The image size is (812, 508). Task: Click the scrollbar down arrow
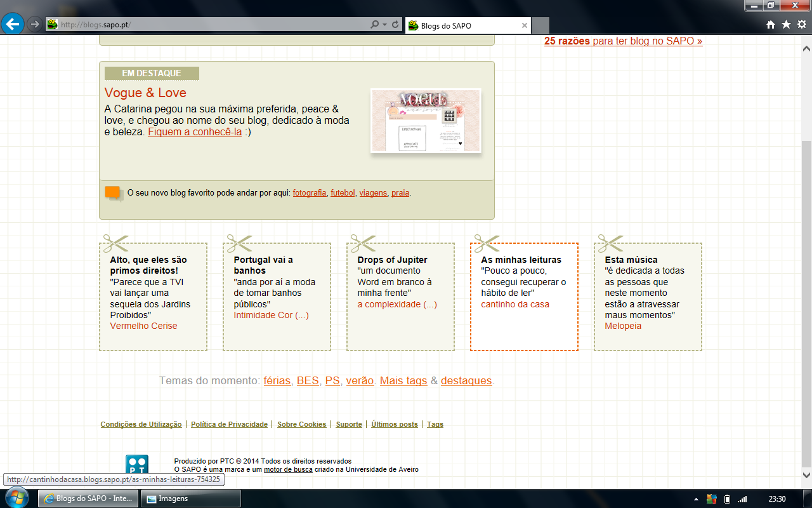(x=807, y=474)
